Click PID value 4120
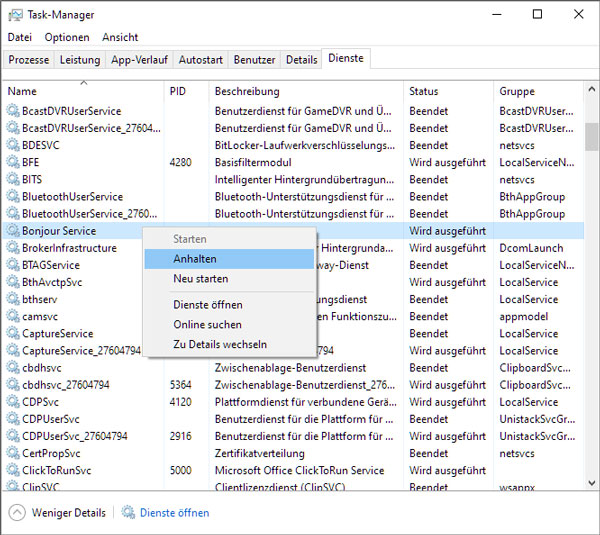This screenshot has width=600, height=535. click(x=181, y=402)
